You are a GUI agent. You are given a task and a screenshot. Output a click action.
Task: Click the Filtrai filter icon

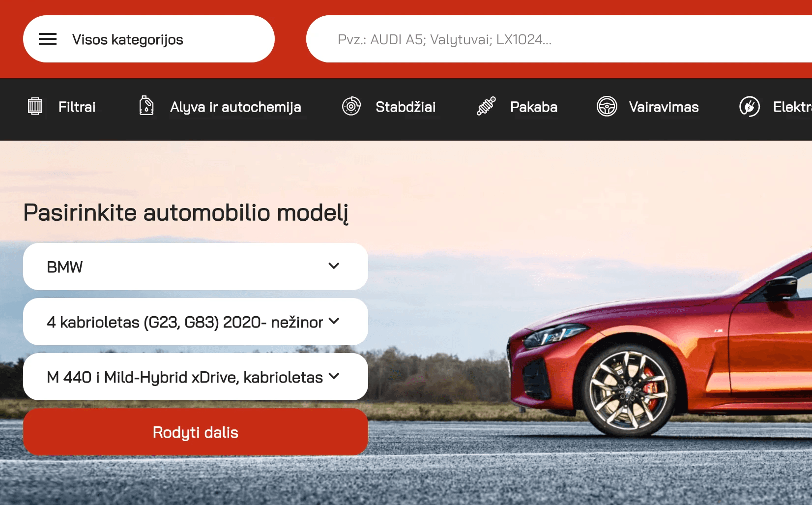[x=35, y=106]
